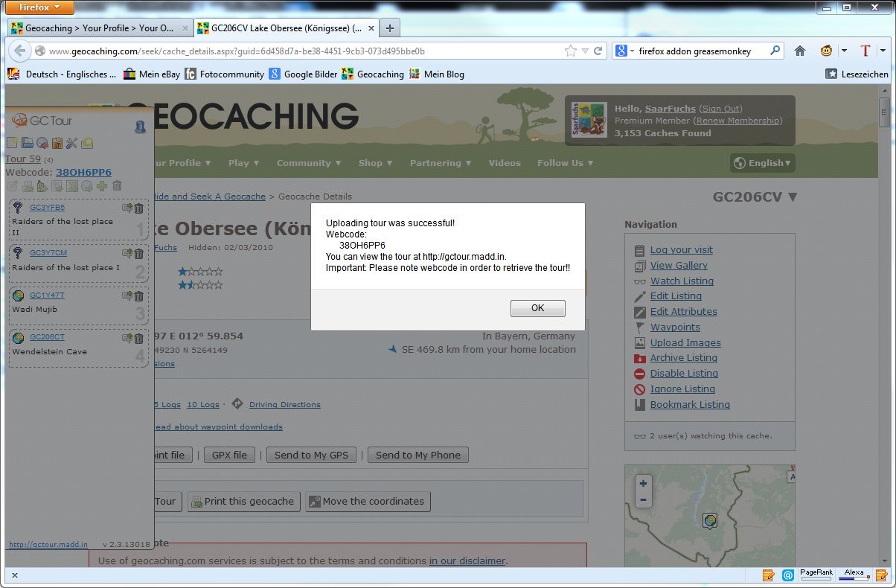
Task: Click the new tour icon in GCTour
Action: (x=12, y=143)
